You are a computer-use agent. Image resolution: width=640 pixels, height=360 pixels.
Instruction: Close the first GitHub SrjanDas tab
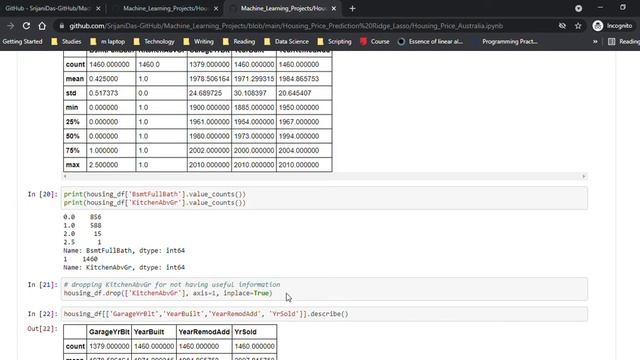98,9
